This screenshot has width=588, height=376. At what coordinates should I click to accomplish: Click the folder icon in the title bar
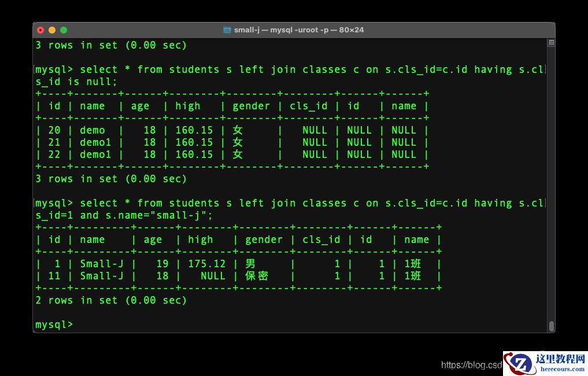[x=227, y=30]
